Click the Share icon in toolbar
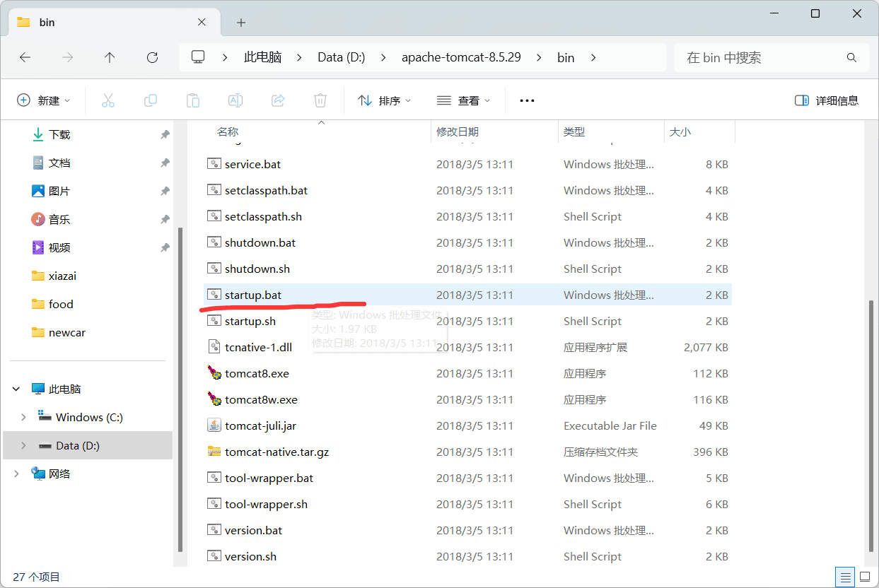 pyautogui.click(x=278, y=100)
